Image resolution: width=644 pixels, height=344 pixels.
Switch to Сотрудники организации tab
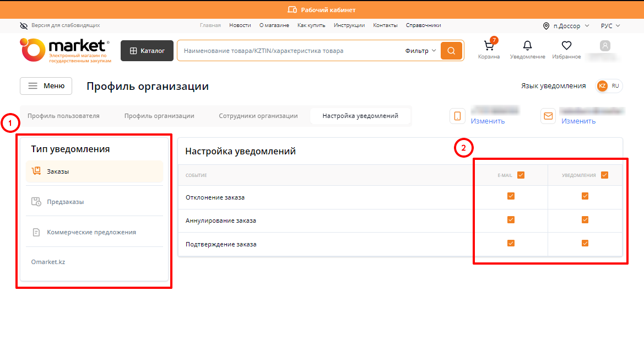(x=258, y=116)
